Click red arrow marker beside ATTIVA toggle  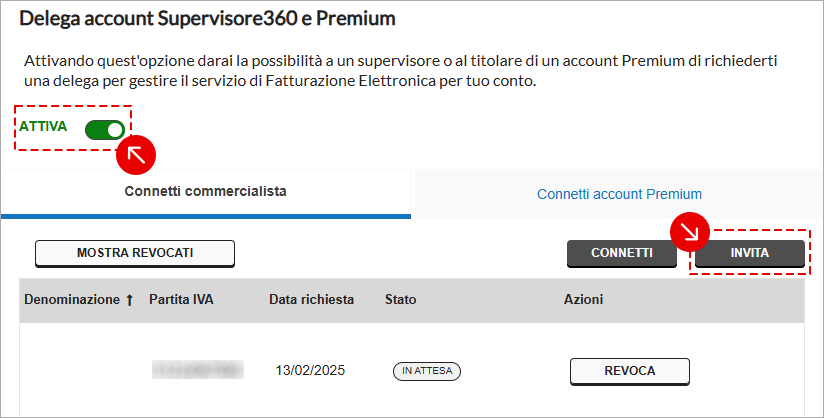coord(136,155)
